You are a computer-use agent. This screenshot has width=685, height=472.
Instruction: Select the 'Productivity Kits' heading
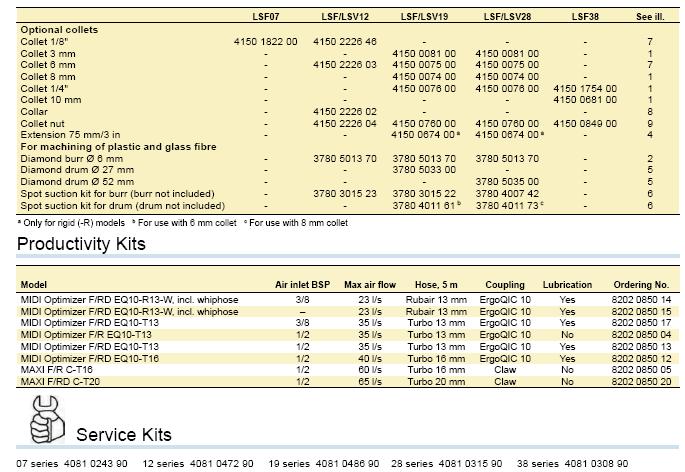click(x=81, y=244)
